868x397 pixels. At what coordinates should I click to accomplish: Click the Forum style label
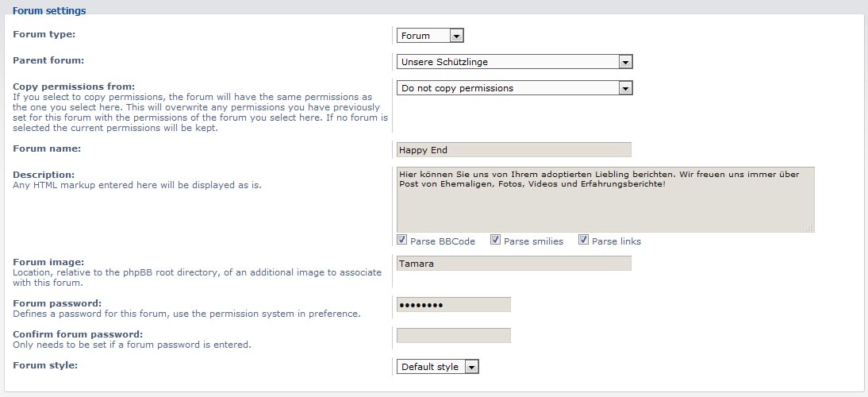tap(45, 365)
